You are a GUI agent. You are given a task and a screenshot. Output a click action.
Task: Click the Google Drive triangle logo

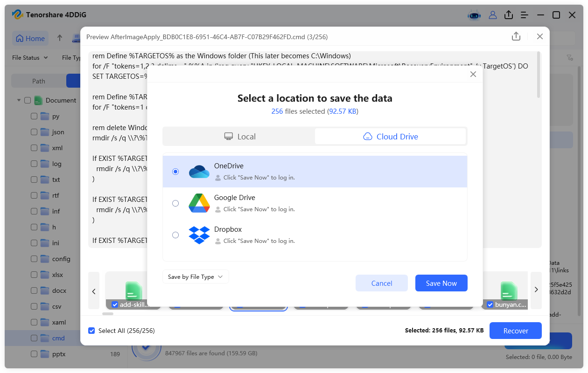(x=199, y=203)
